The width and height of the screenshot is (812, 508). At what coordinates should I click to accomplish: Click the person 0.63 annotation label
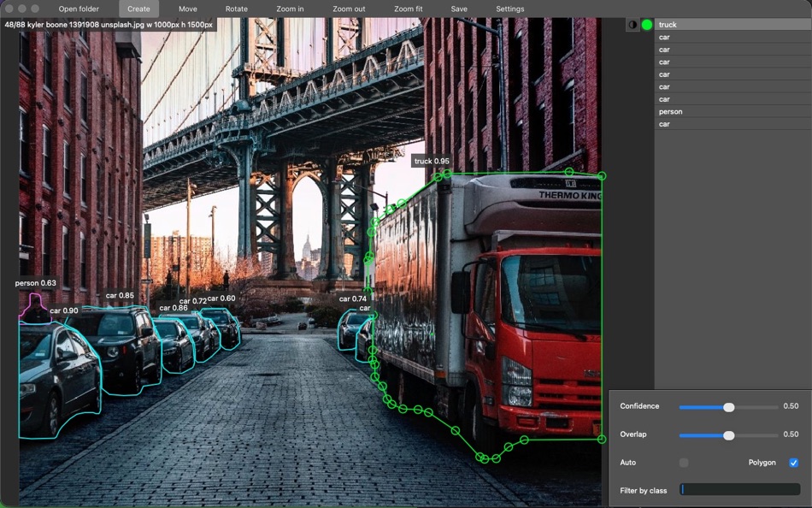click(35, 283)
